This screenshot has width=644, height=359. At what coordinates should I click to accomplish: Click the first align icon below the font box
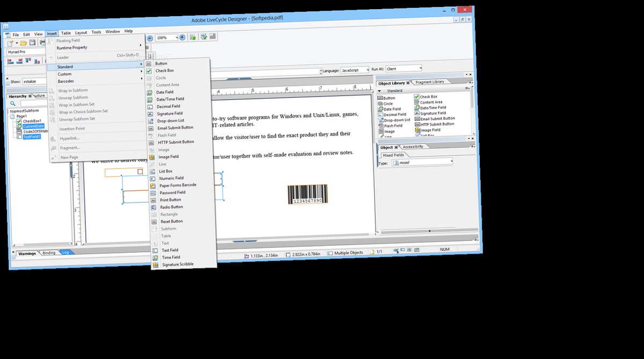(x=10, y=62)
